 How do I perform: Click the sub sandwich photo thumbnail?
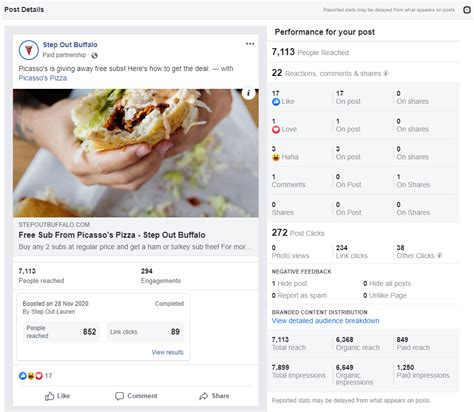pyautogui.click(x=136, y=153)
